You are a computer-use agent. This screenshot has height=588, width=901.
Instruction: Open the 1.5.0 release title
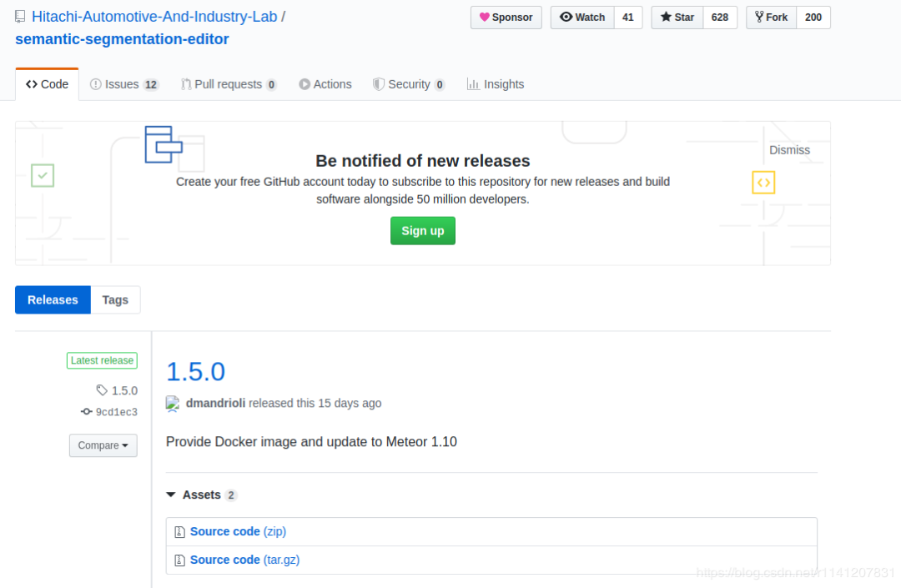[x=195, y=371]
